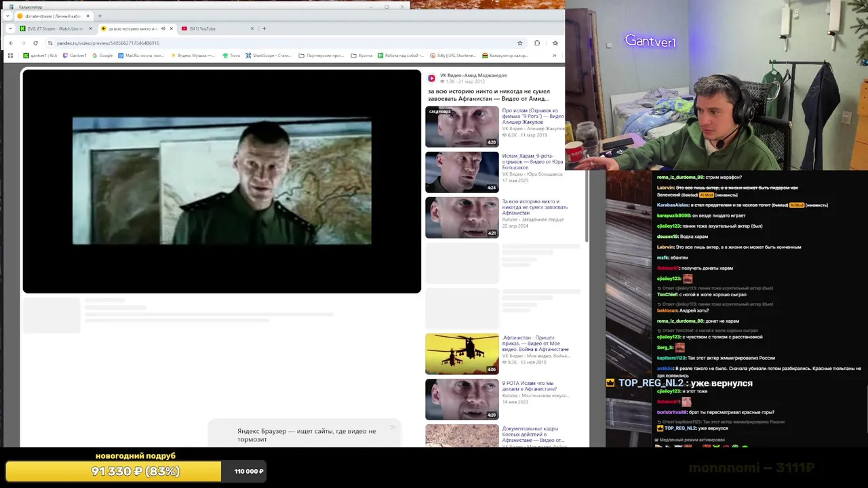Bookmark this page with the star icon
The width and height of the screenshot is (868, 488).
pyautogui.click(x=520, y=43)
